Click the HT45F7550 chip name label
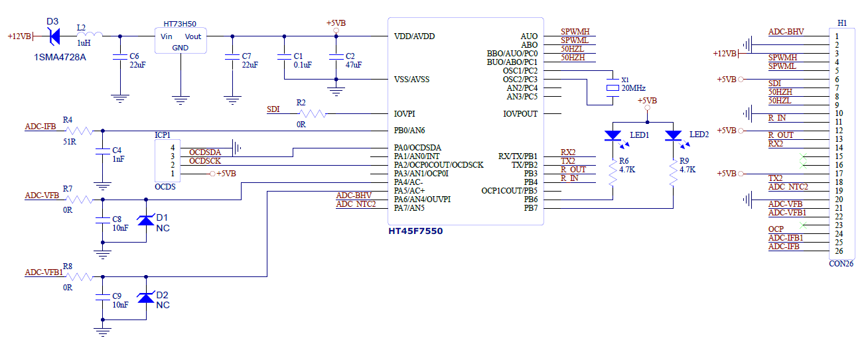 pyautogui.click(x=415, y=231)
